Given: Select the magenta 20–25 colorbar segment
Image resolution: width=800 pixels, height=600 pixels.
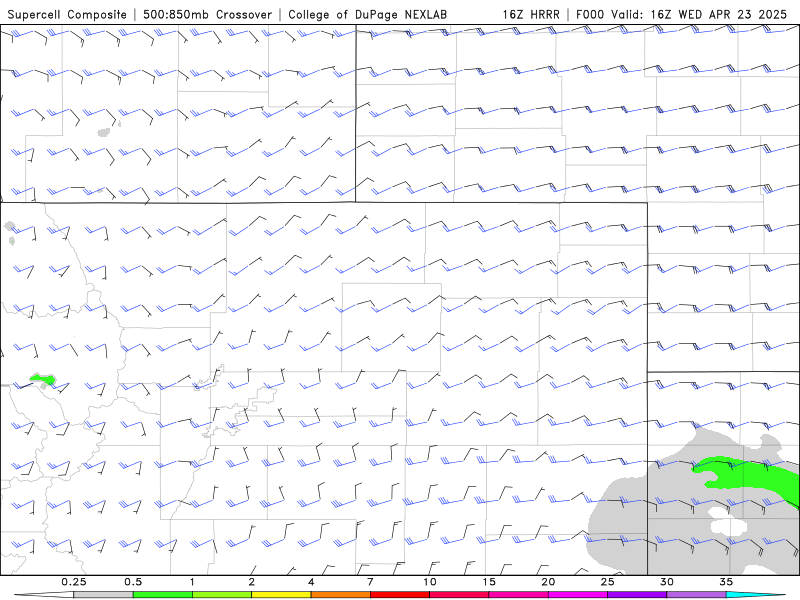Looking at the screenshot, I should 578,595.
